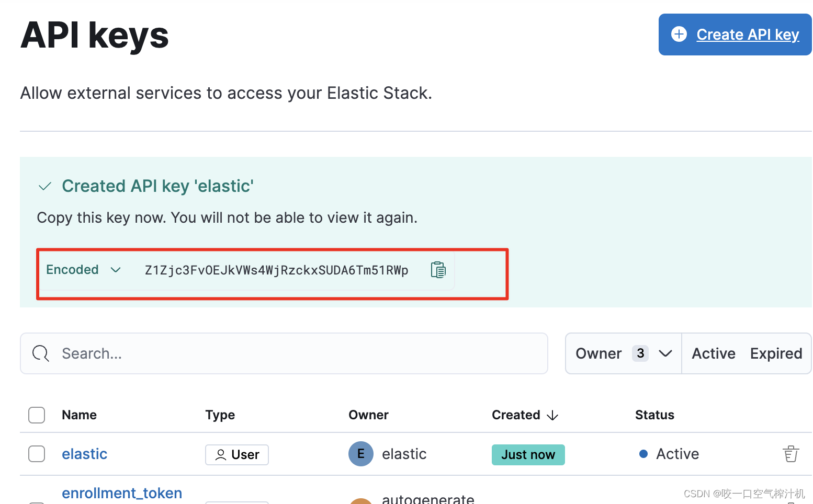Toggle the Created column sort arrow
Screen dimensions: 813x504
coord(553,415)
